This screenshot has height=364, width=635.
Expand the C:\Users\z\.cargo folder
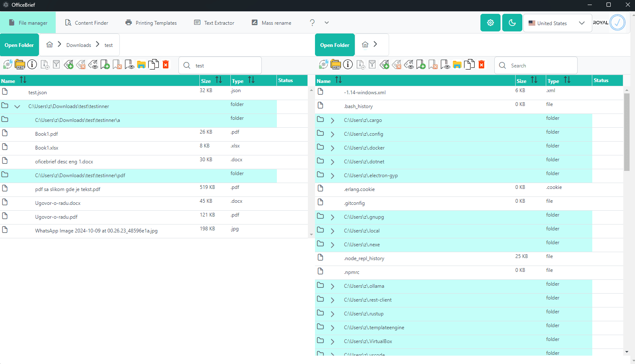[x=333, y=120]
